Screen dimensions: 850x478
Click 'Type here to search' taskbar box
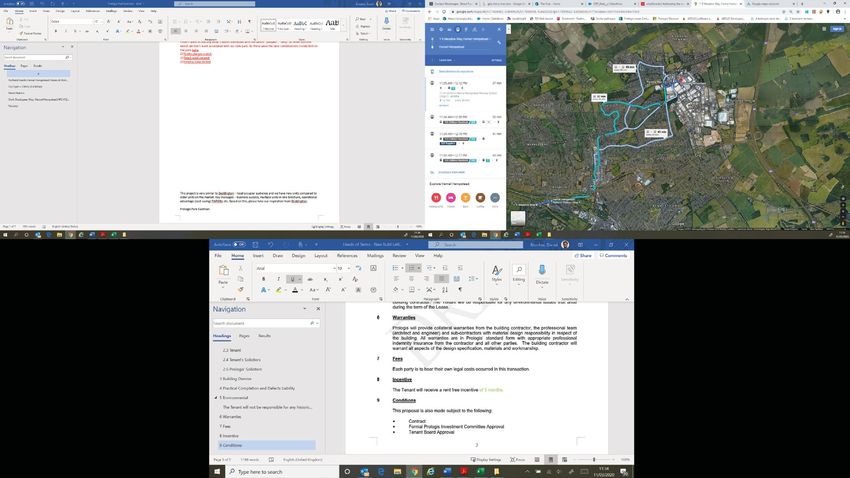[x=282, y=471]
